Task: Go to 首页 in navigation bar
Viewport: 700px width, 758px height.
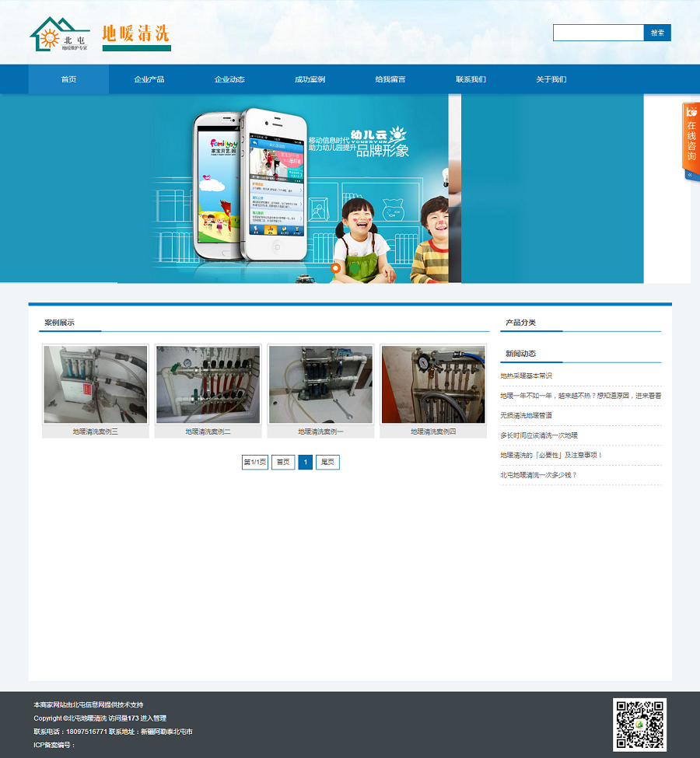Action: click(x=68, y=79)
